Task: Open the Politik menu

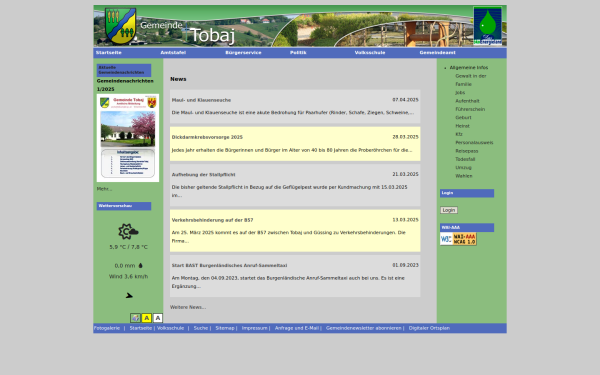Action: (298, 53)
